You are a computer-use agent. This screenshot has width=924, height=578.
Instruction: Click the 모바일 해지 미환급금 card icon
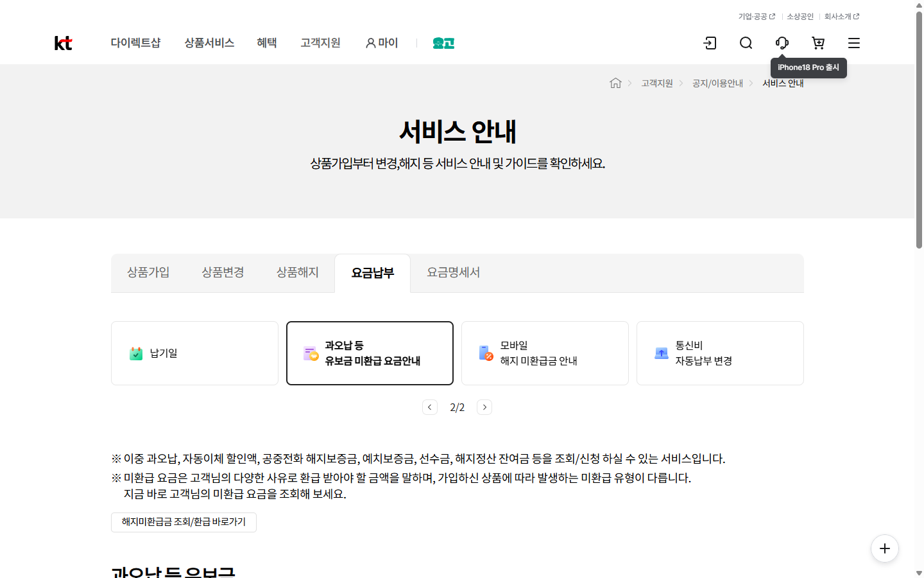486,353
